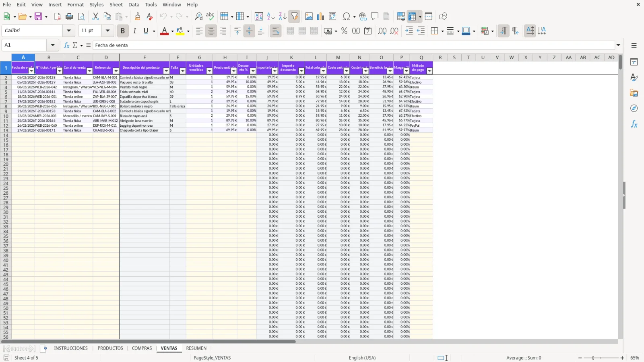Image resolution: width=644 pixels, height=362 pixels.
Task: Switch to COMPRAS sheet tab
Action: [142, 348]
